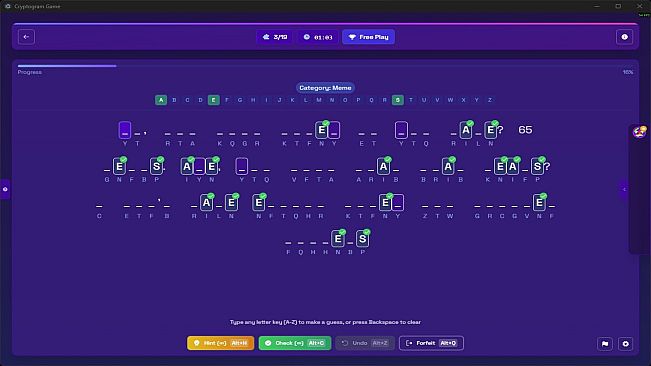Screen dimensions: 651x366
Task: Click the colorful avatar icon on right
Action: [x=639, y=132]
